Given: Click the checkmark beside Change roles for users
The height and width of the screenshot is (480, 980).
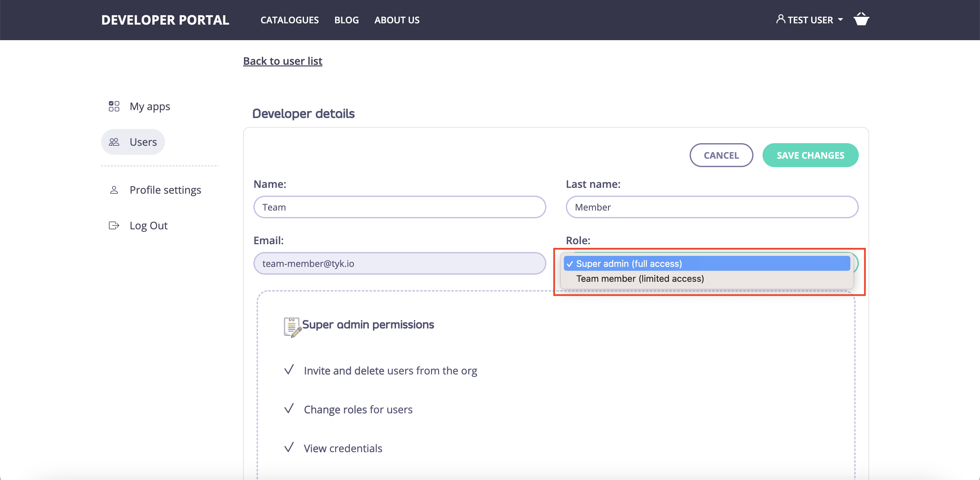Looking at the screenshot, I should pos(289,408).
